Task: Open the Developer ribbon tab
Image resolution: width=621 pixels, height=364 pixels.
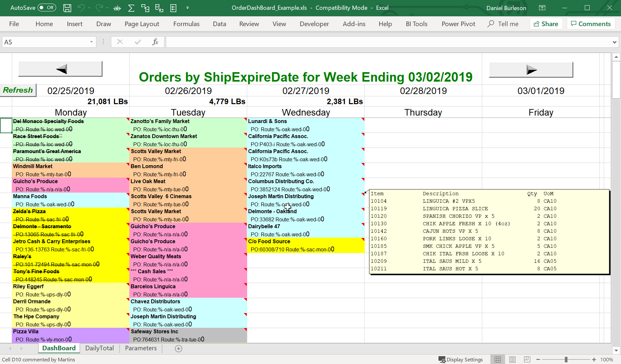Action: [314, 24]
